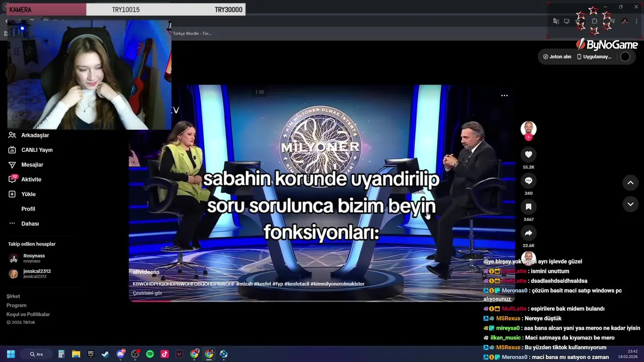Seek using the video progress bar
The height and width of the screenshot is (362, 644).
pos(322,301)
